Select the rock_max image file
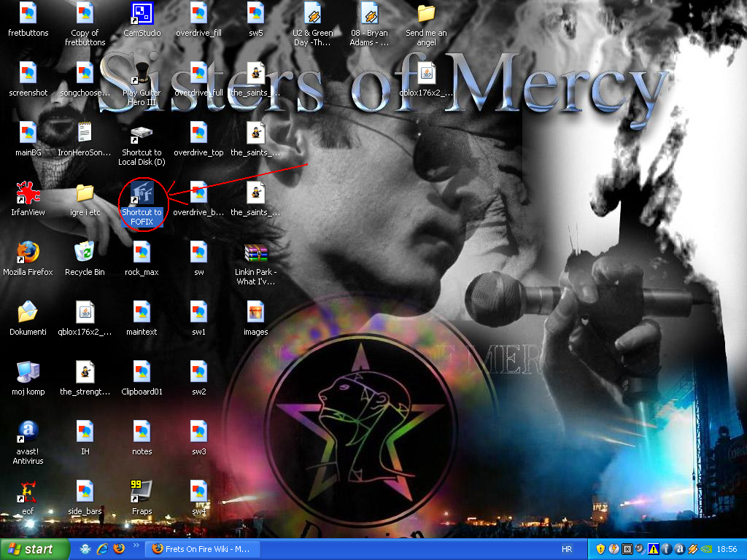The height and width of the screenshot is (560, 747). [x=142, y=259]
